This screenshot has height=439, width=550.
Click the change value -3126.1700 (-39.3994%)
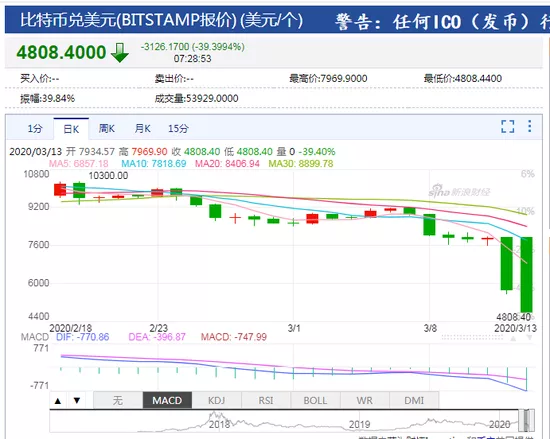(193, 47)
